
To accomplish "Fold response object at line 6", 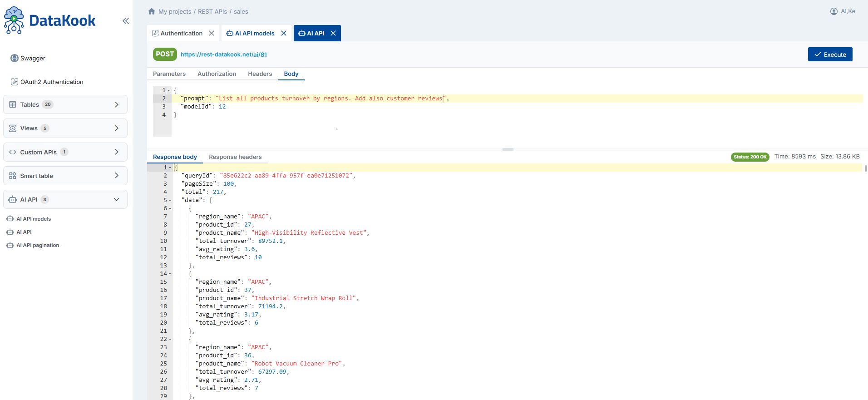I will pyautogui.click(x=170, y=208).
